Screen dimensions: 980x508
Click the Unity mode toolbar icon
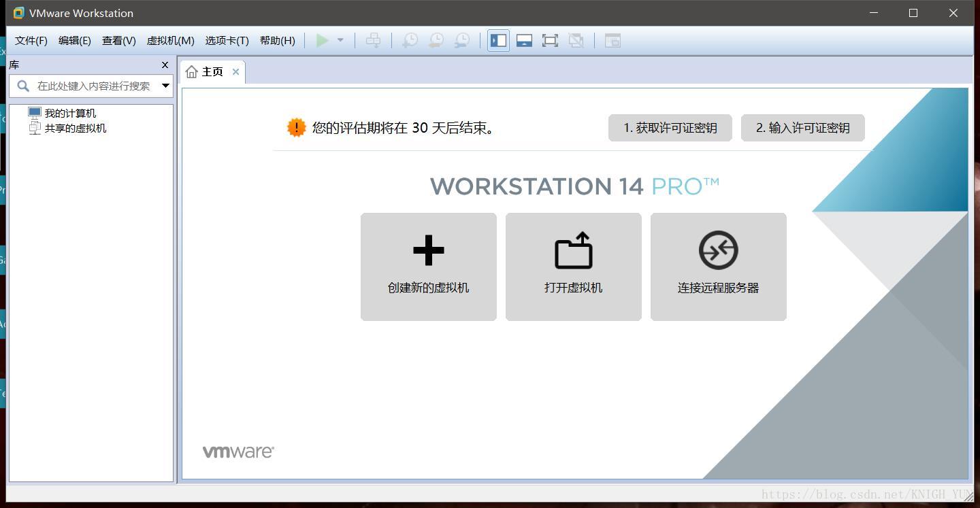pos(576,41)
